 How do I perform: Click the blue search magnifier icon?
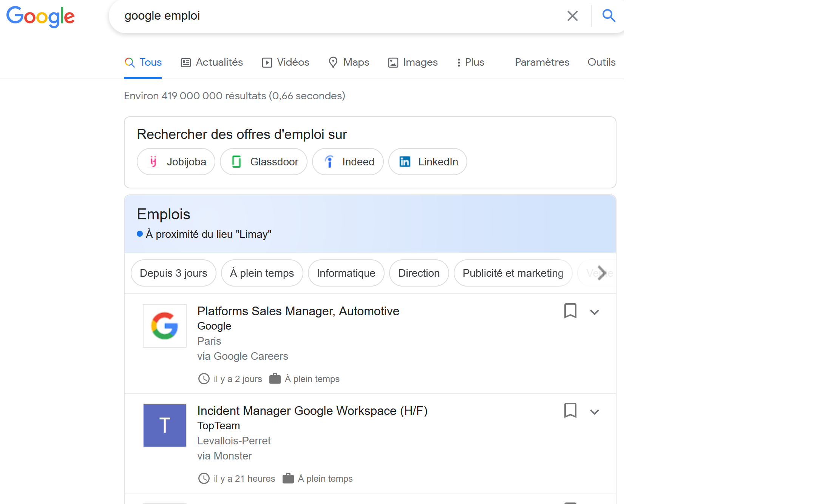(x=609, y=16)
